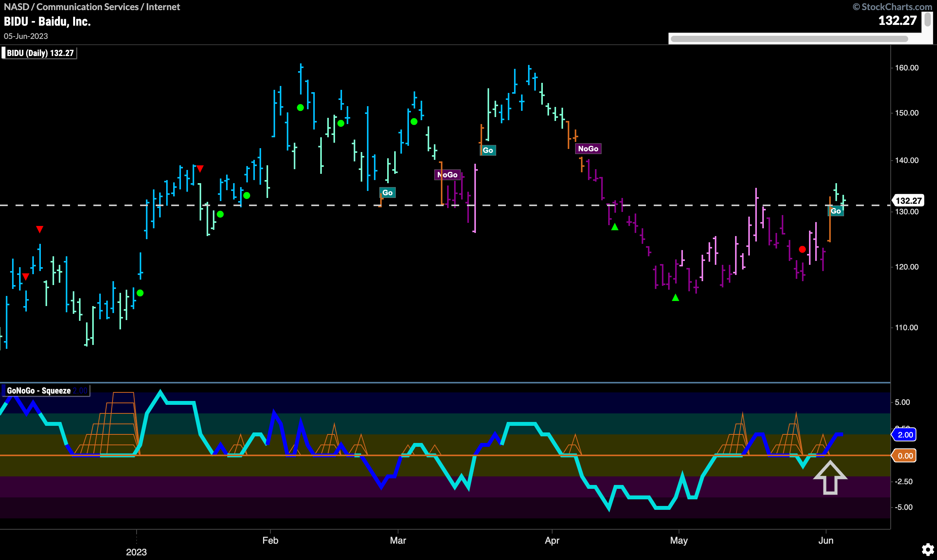This screenshot has width=937, height=560.
Task: Click the red down-triangle marker near December high
Action: pyautogui.click(x=39, y=229)
